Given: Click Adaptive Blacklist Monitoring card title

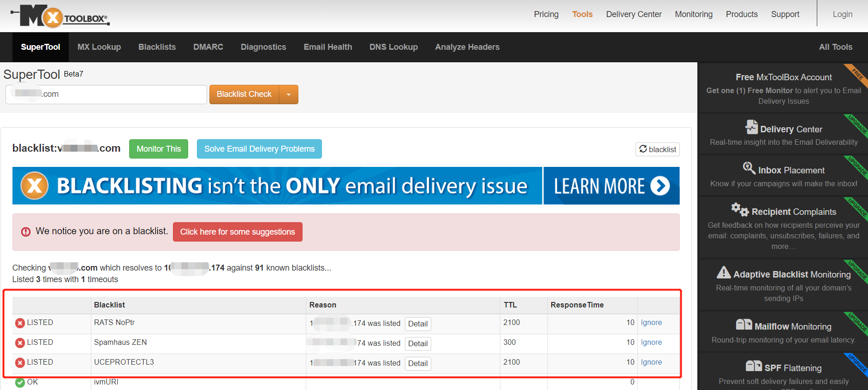Looking at the screenshot, I should pyautogui.click(x=792, y=275).
